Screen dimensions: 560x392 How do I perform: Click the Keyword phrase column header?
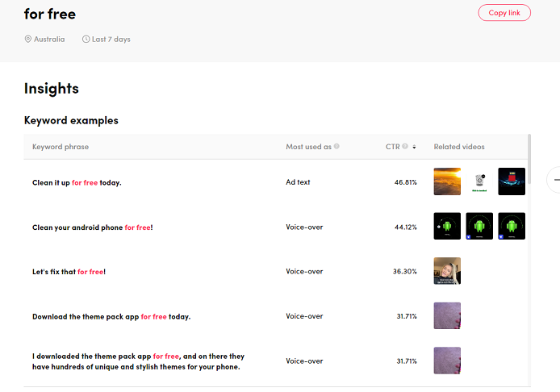61,147
